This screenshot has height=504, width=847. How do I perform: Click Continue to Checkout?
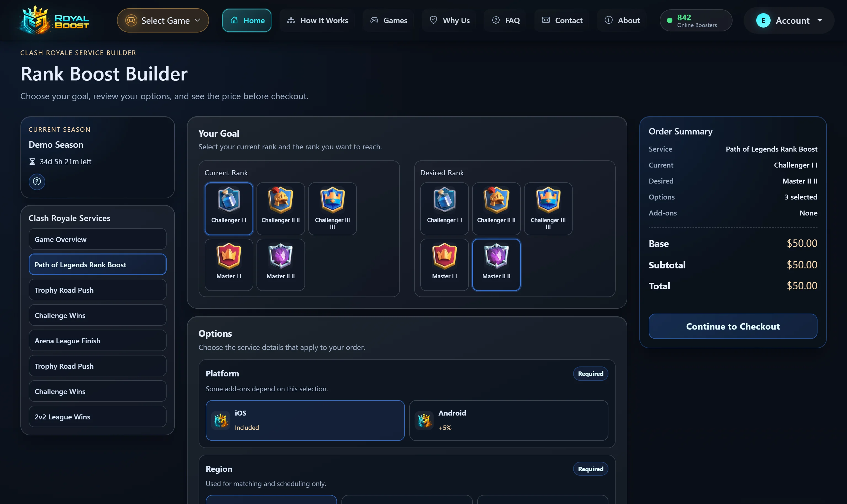click(x=733, y=326)
